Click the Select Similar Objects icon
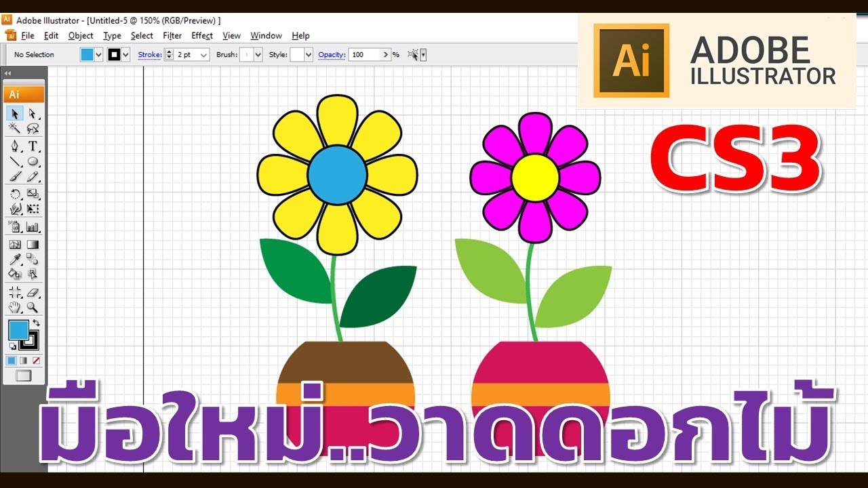 [413, 55]
